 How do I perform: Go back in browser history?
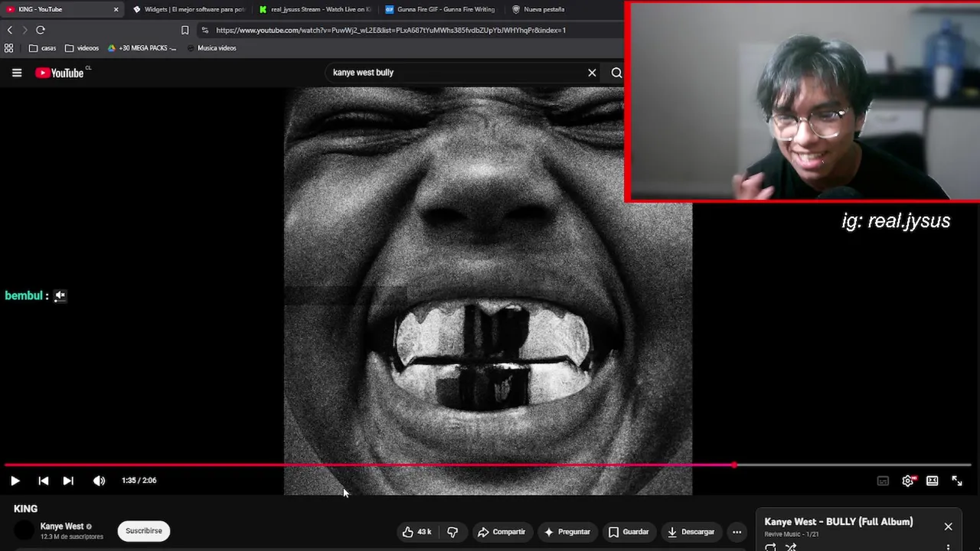pyautogui.click(x=10, y=30)
